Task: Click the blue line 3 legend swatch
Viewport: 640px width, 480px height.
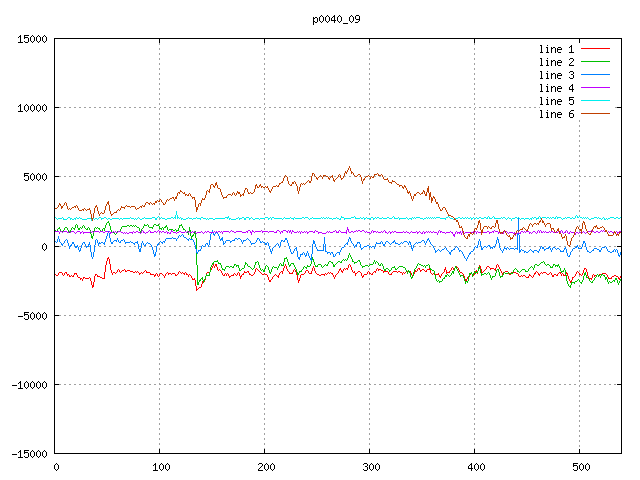Action: 596,75
